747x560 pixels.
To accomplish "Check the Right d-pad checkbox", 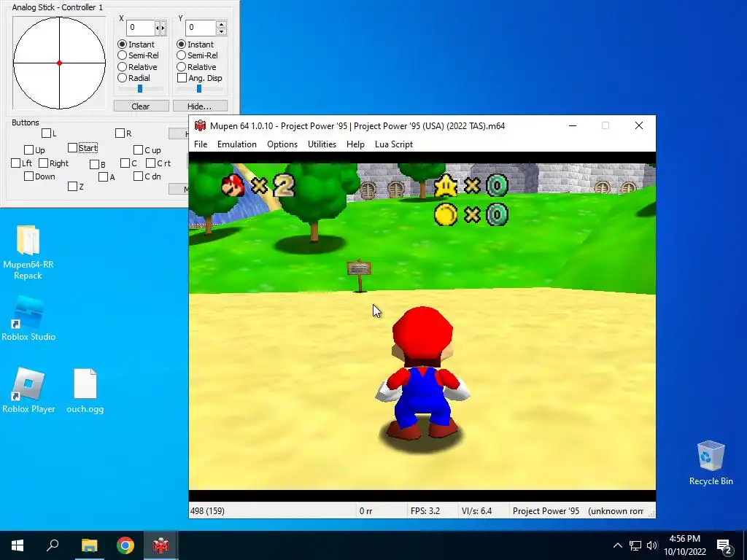I will click(43, 163).
